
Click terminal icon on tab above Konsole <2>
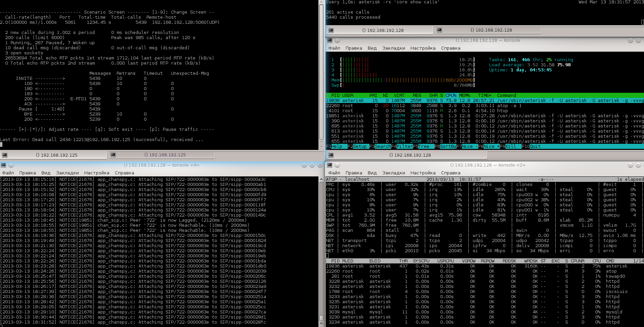(x=331, y=155)
